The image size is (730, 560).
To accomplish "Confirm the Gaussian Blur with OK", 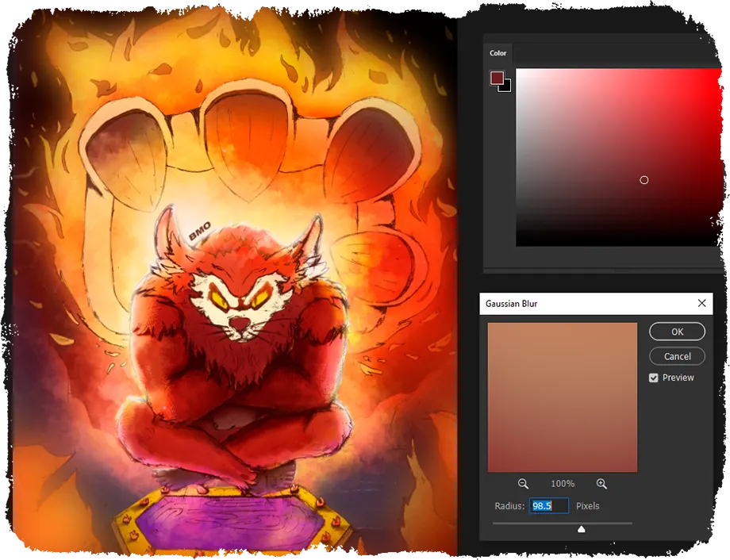I will tap(677, 332).
